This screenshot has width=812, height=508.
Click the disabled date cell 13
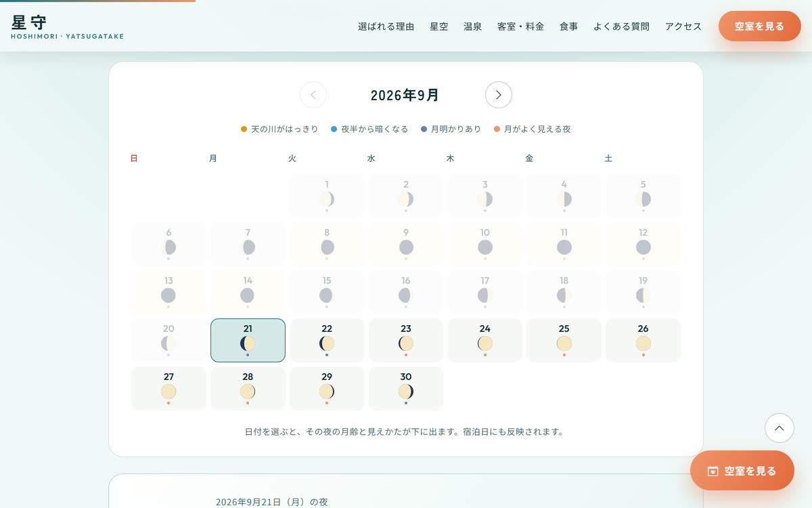click(x=168, y=292)
